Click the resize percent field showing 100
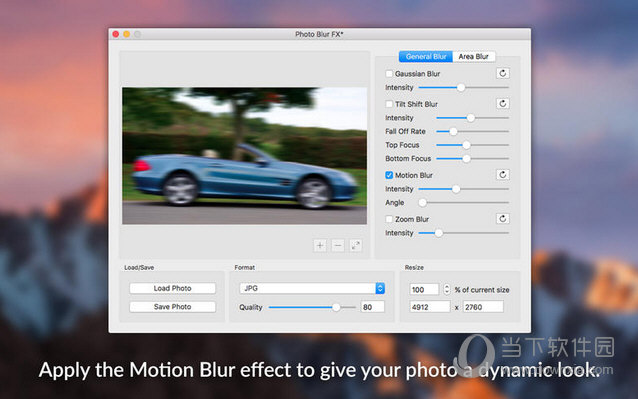This screenshot has height=399, width=638. tap(424, 290)
